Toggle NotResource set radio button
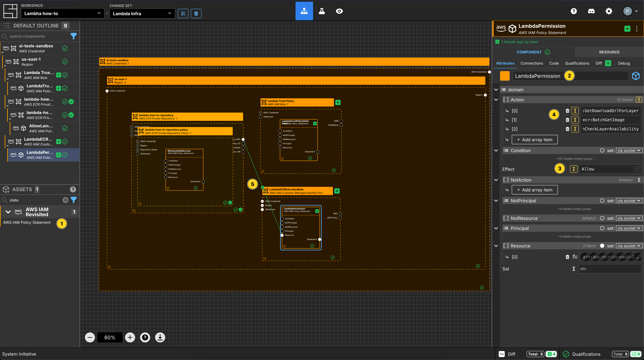Image resolution: width=644 pixels, height=360 pixels. 602,218
